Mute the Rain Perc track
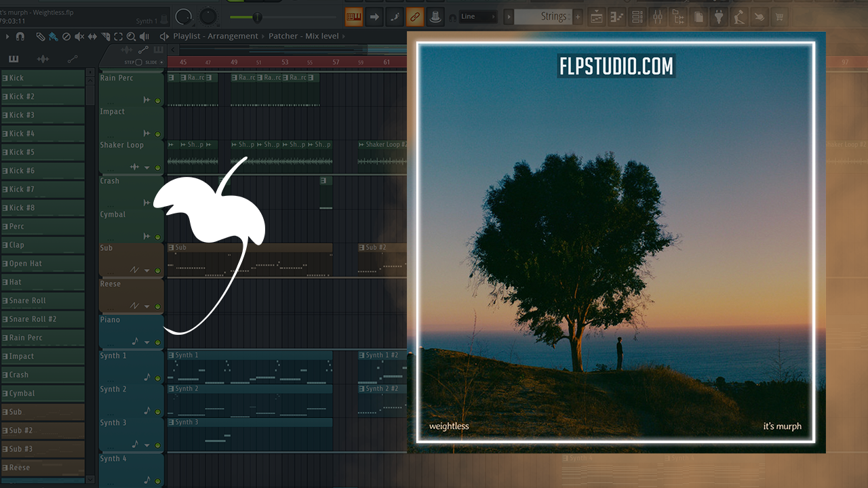This screenshot has width=868, height=488. 158,100
